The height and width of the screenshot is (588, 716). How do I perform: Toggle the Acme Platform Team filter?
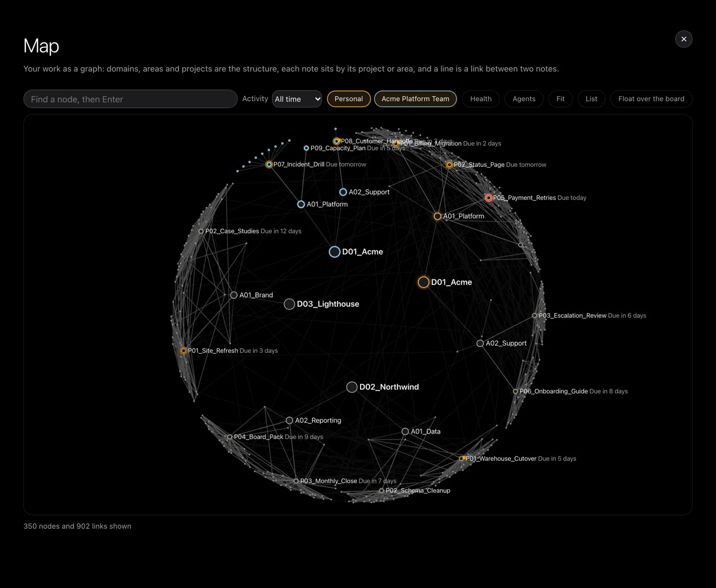tap(415, 99)
